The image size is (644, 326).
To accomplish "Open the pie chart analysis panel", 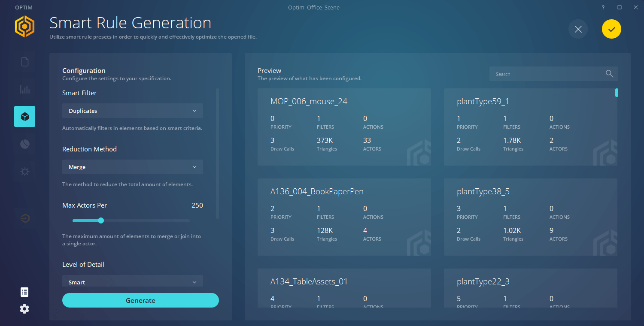I will click(24, 144).
